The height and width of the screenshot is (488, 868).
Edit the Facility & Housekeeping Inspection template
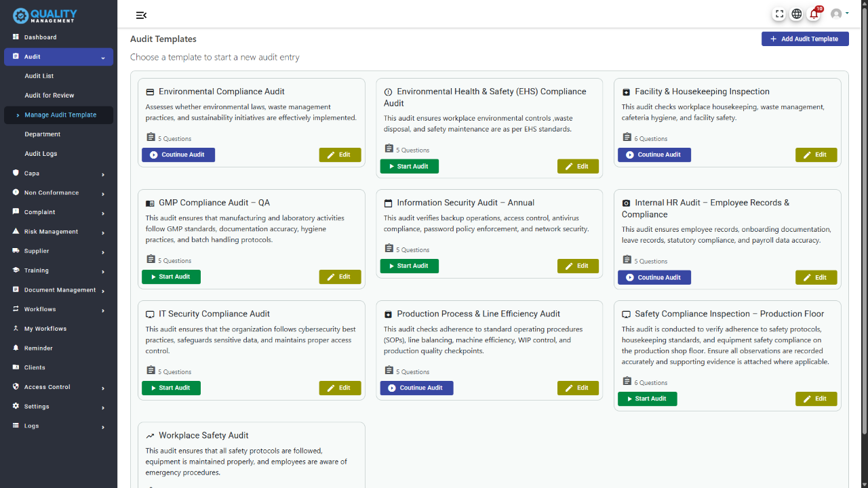coord(816,155)
